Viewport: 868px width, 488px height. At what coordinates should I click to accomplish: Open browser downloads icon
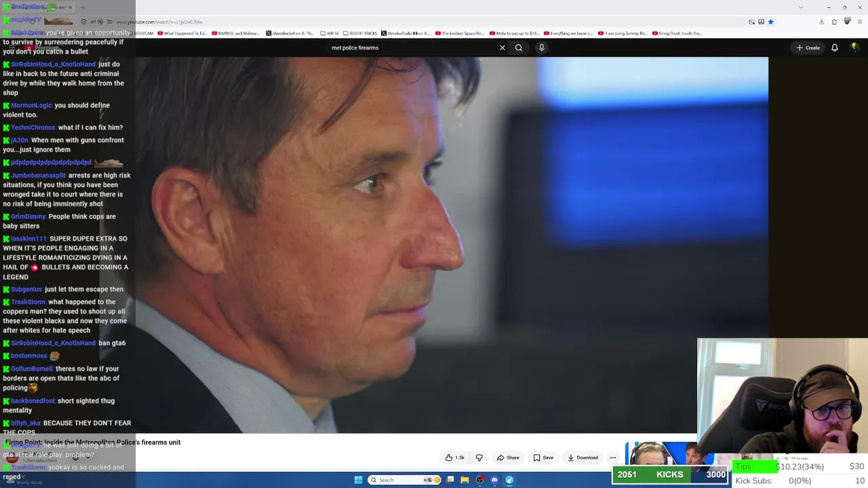pyautogui.click(x=821, y=22)
